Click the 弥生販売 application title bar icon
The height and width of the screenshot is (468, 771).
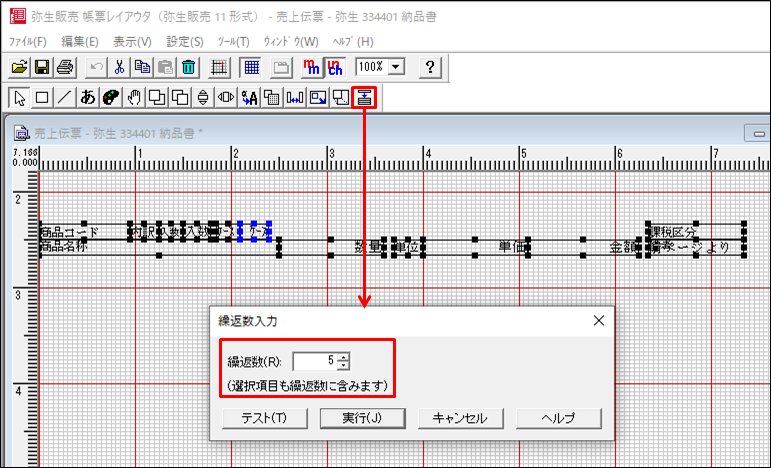[x=18, y=15]
